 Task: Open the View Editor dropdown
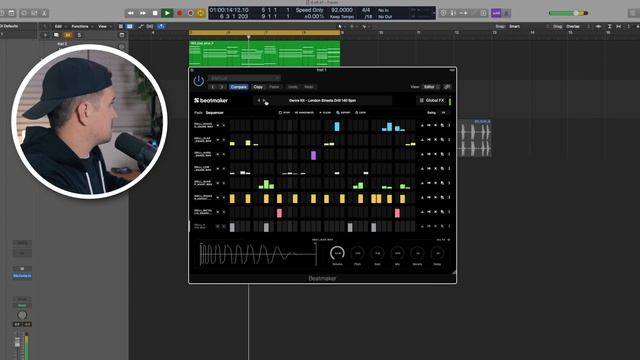coord(431,87)
